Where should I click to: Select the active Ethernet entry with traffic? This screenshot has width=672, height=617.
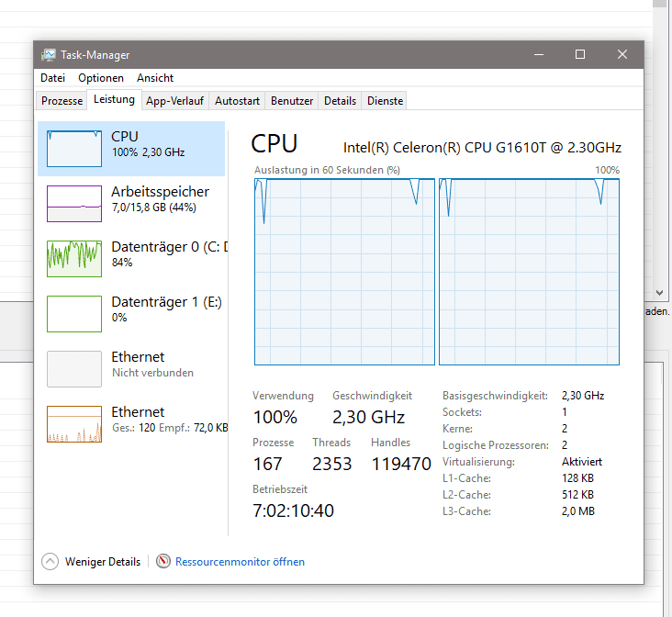(131, 423)
